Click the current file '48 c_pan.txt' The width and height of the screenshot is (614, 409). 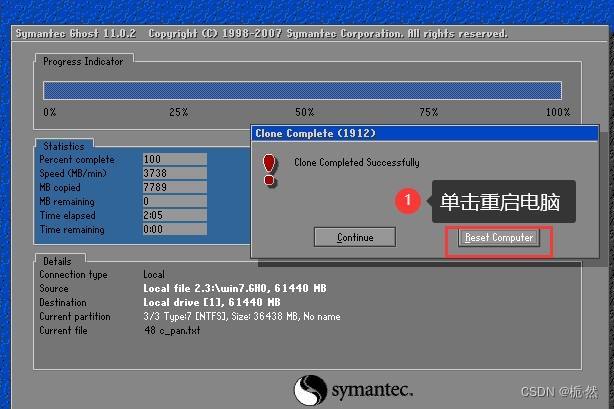point(172,331)
